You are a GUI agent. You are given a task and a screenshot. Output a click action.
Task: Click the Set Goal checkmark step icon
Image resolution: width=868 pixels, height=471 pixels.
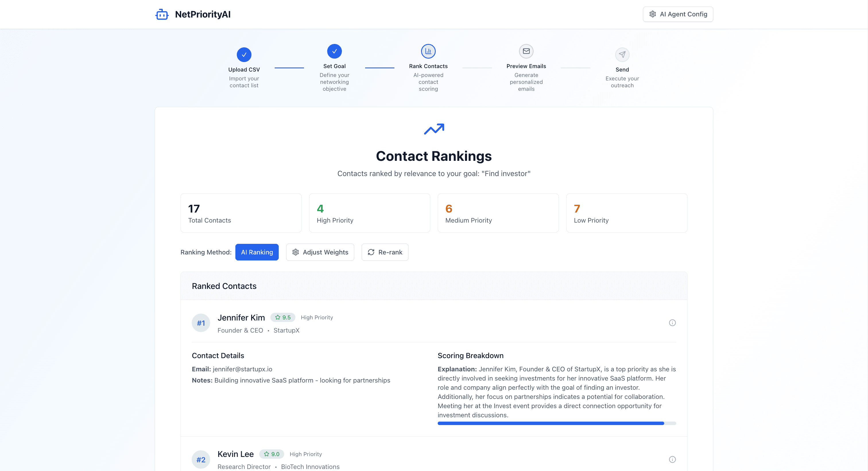click(x=334, y=51)
